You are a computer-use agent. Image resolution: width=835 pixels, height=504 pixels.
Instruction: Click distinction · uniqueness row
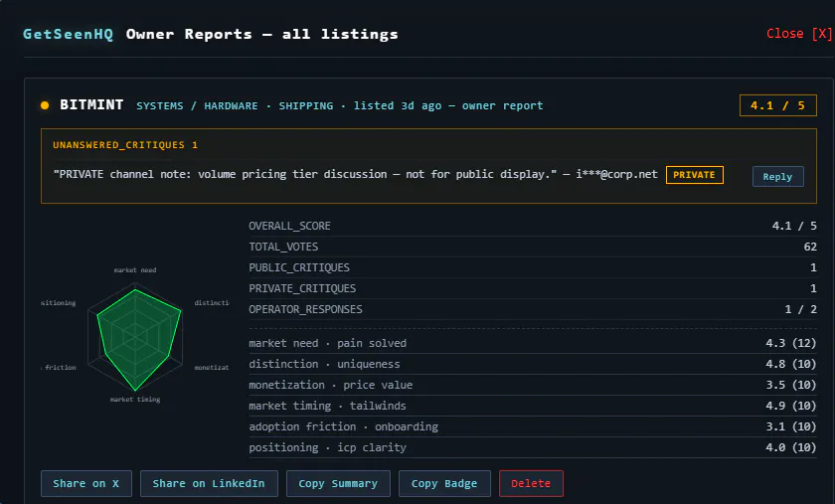(533, 364)
